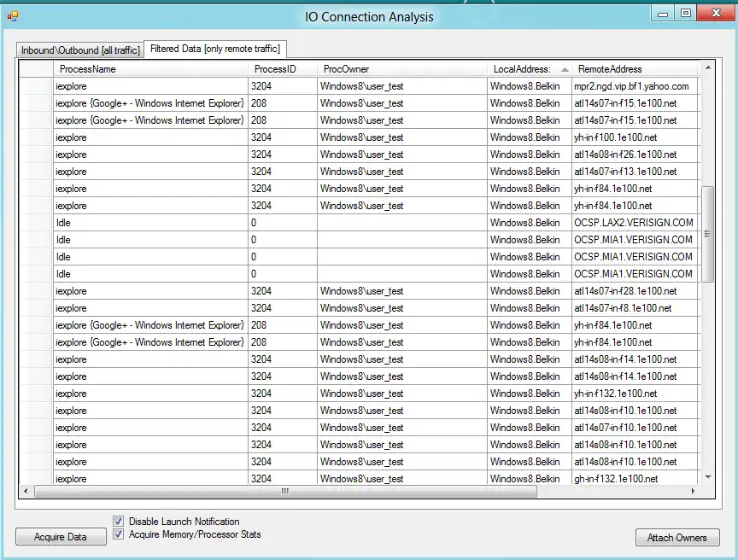Select OCSP.LAX2.VERISIGN.COM remote address cell

pyautogui.click(x=635, y=223)
